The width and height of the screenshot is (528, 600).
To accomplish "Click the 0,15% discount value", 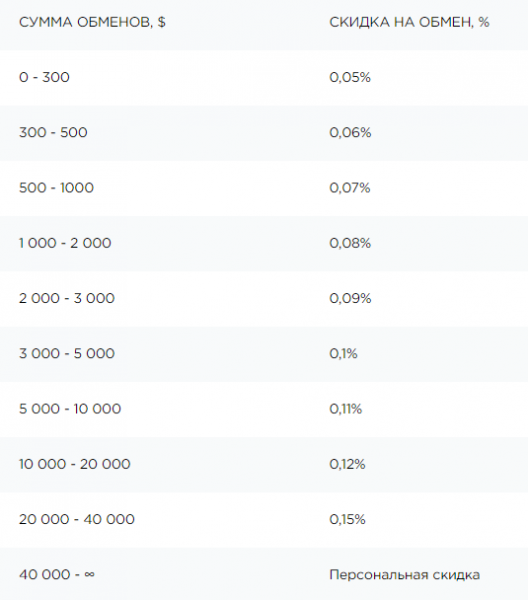I will (x=347, y=519).
